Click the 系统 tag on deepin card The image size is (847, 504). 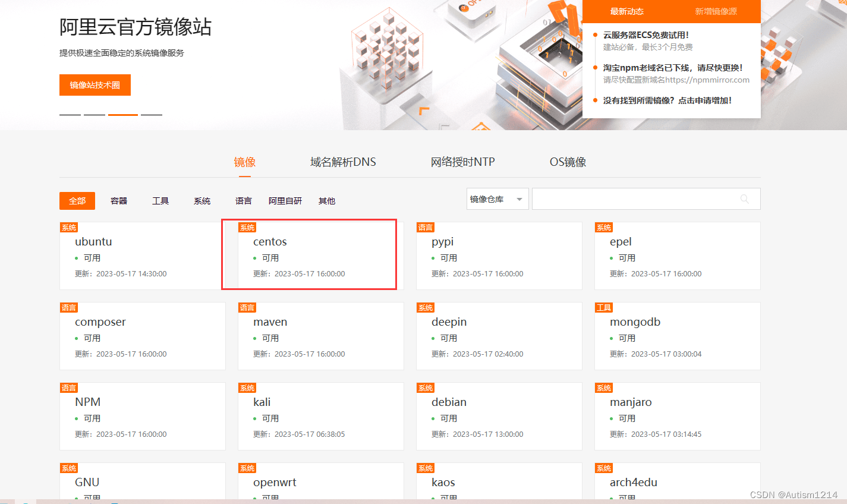[x=426, y=308]
